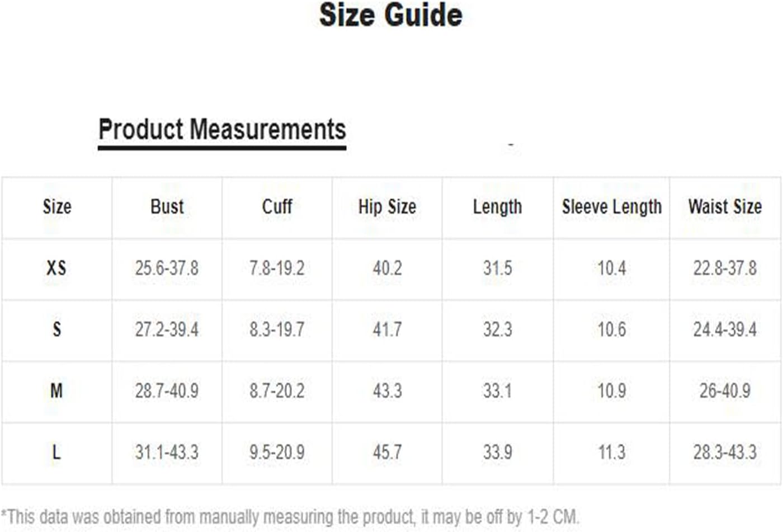Select the Hip Size column header
This screenshot has height=532, width=783.
[x=387, y=207]
